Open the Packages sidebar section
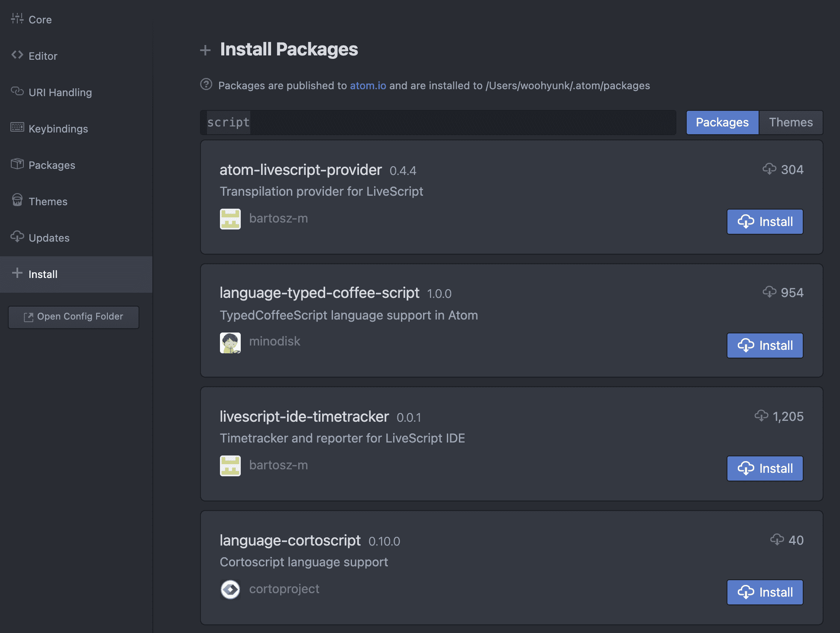Image resolution: width=840 pixels, height=633 pixels. tap(76, 165)
